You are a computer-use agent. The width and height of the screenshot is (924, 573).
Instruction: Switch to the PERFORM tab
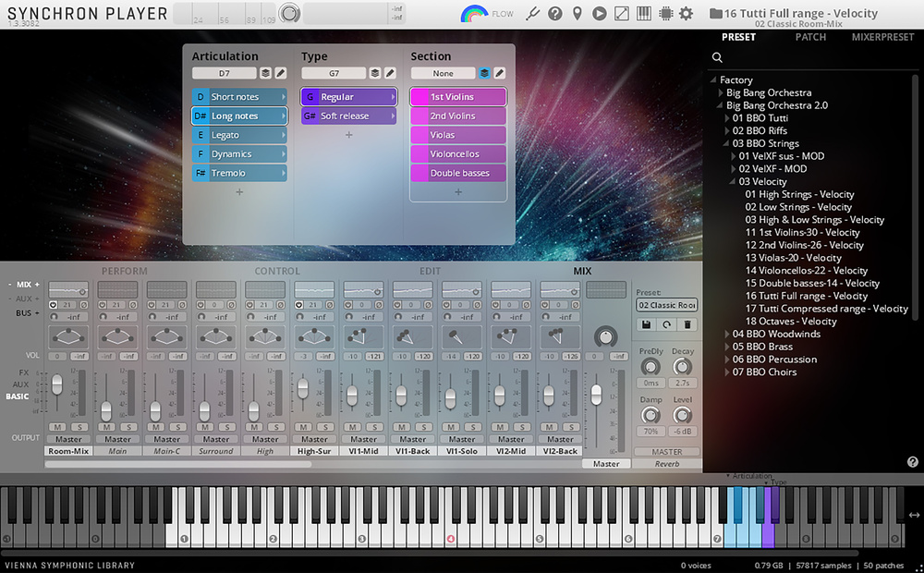125,271
